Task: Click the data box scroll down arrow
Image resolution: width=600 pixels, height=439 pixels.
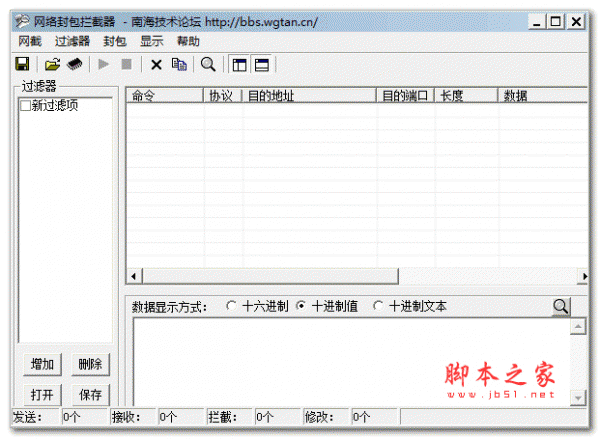Action: click(578, 398)
